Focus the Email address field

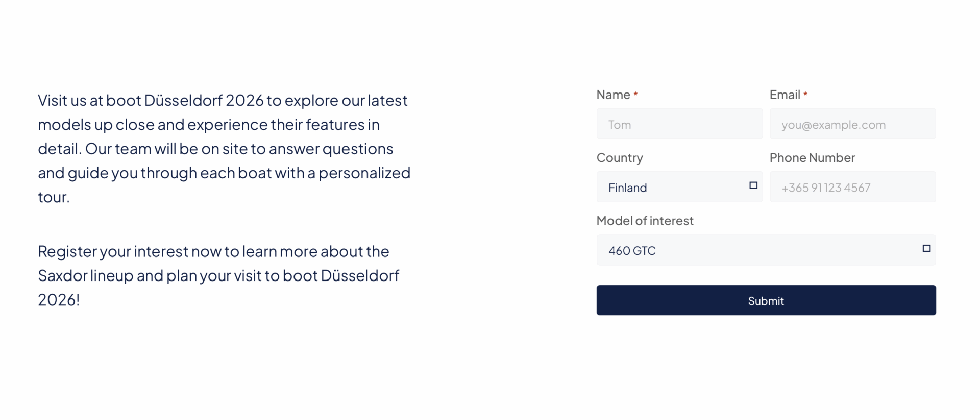pyautogui.click(x=852, y=124)
